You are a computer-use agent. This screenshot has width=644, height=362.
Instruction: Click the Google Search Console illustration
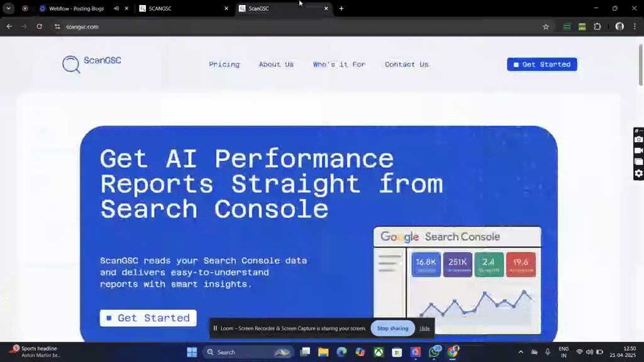click(x=457, y=280)
